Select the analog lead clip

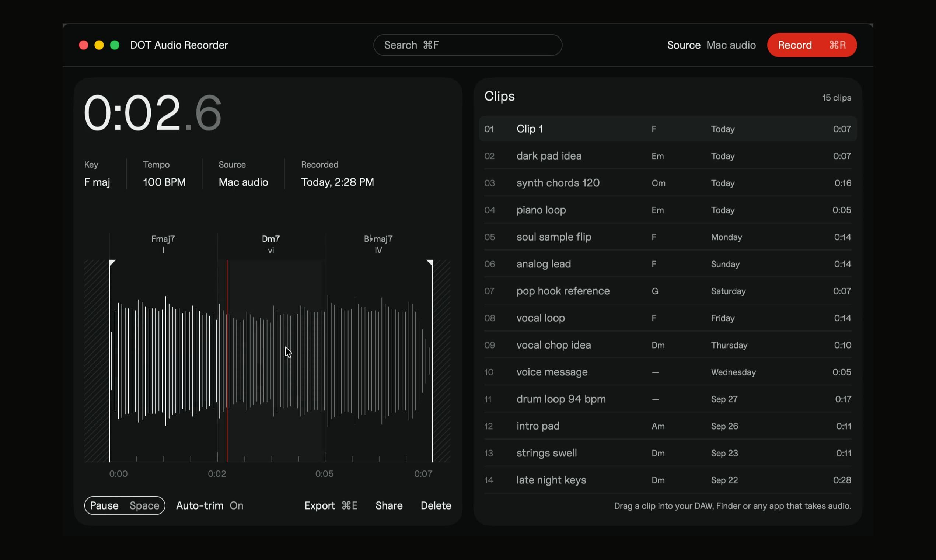[668, 264]
